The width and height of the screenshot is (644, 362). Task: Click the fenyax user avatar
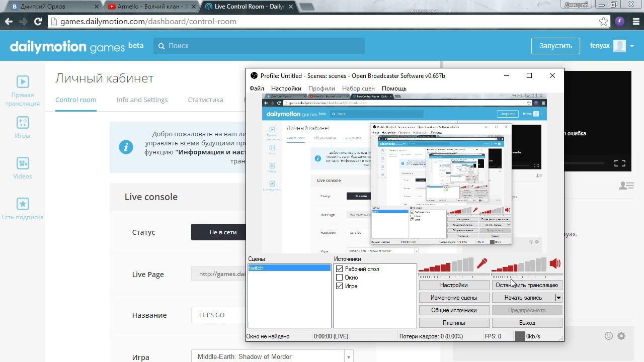pos(620,46)
